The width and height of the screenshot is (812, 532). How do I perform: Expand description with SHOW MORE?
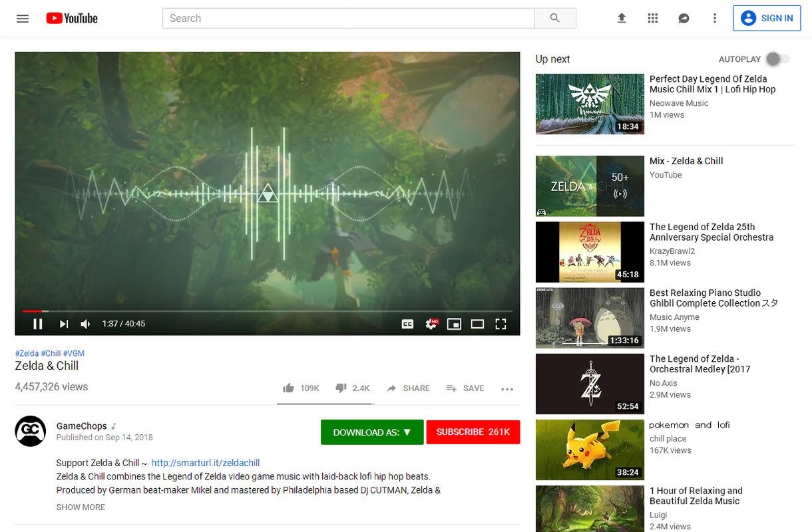pos(81,507)
